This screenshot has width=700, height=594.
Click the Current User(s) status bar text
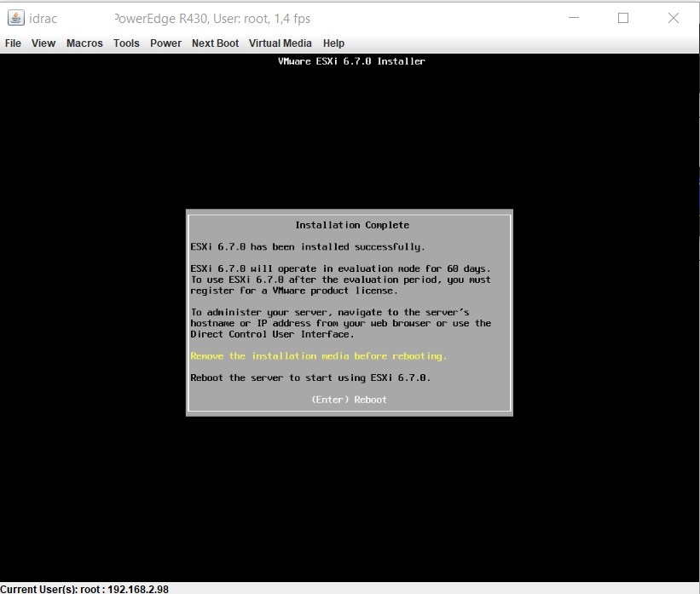(84, 589)
